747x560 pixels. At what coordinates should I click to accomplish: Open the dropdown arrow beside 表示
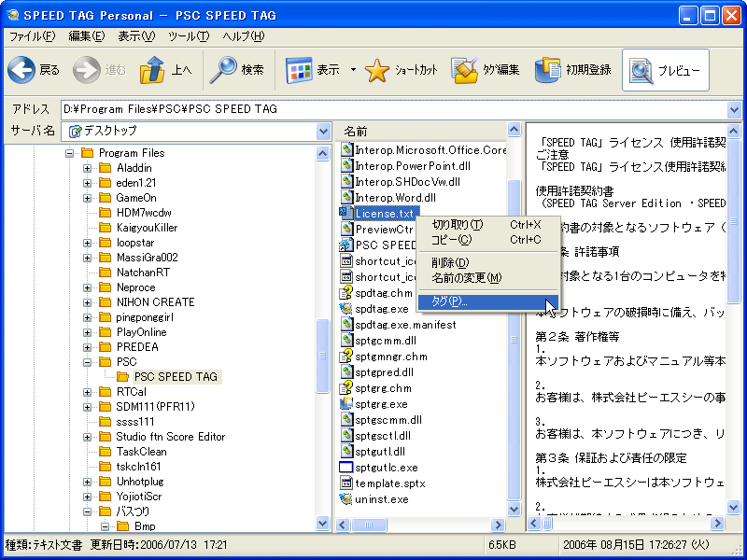(x=353, y=70)
